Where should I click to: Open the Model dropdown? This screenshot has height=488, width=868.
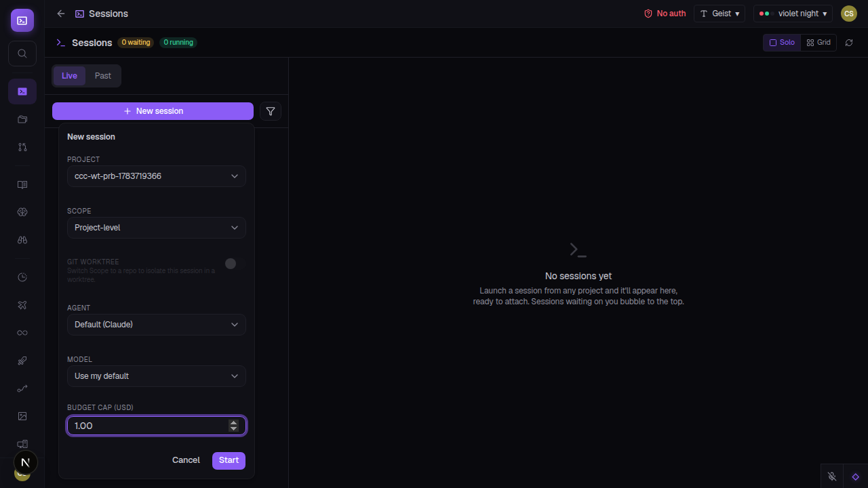157,376
